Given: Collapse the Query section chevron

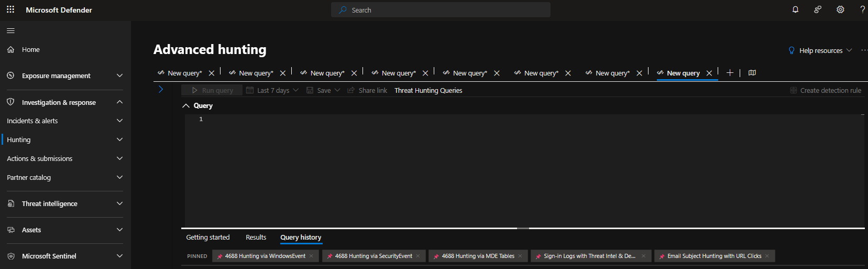Looking at the screenshot, I should point(185,105).
